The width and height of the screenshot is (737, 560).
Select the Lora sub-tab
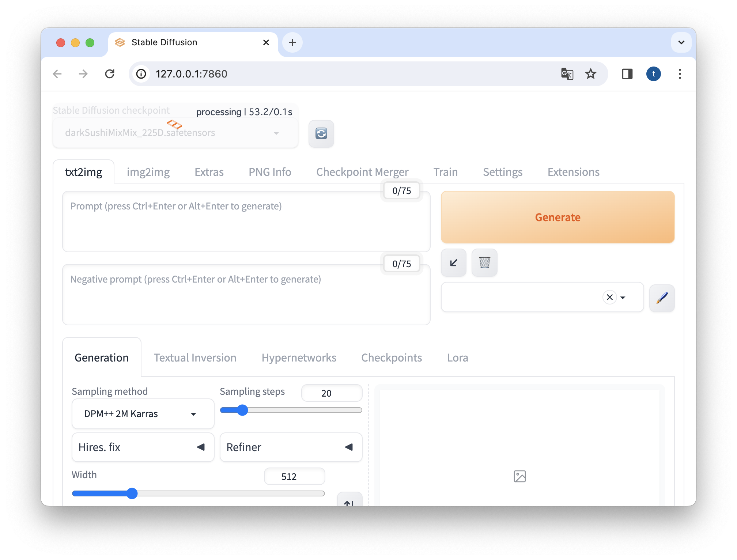(457, 357)
